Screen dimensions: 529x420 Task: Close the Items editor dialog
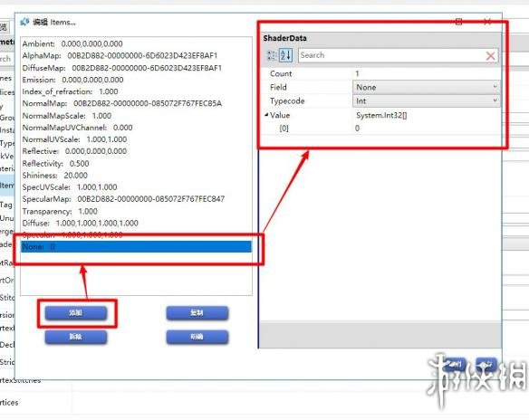coord(487,22)
